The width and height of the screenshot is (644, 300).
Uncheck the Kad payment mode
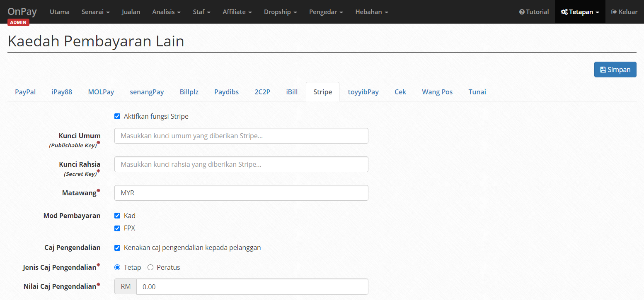(x=117, y=216)
